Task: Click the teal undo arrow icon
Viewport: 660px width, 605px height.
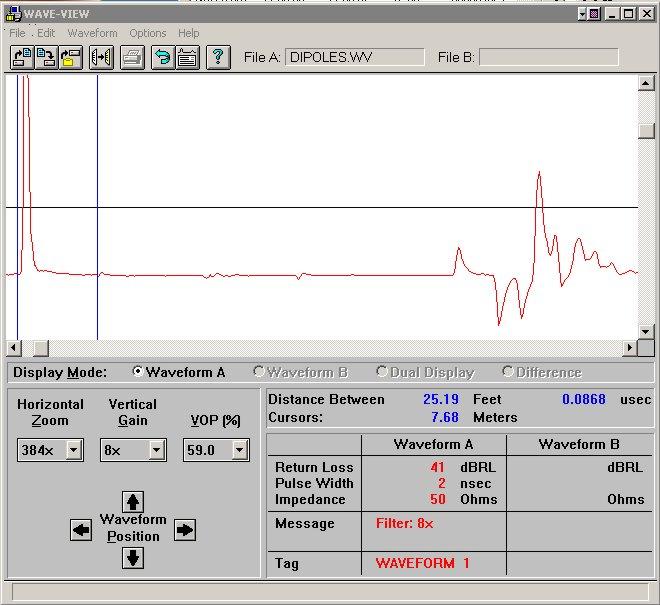Action: tap(163, 57)
